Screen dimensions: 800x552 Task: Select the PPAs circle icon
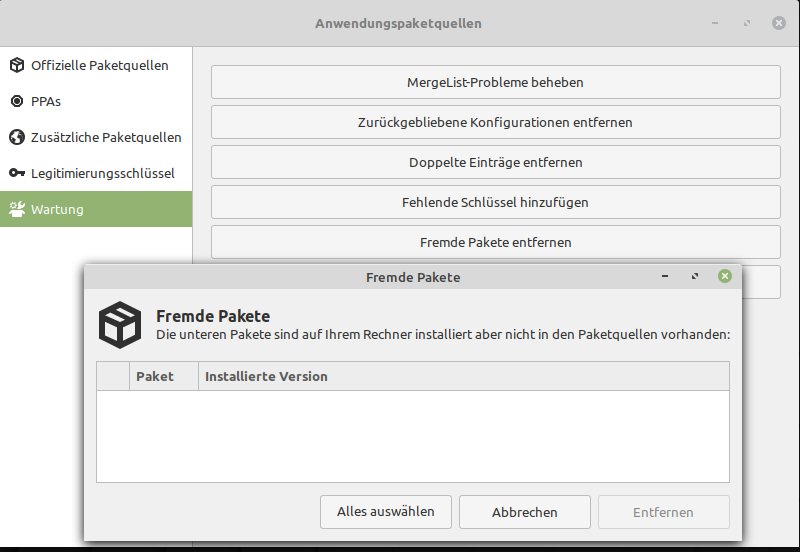(16, 102)
